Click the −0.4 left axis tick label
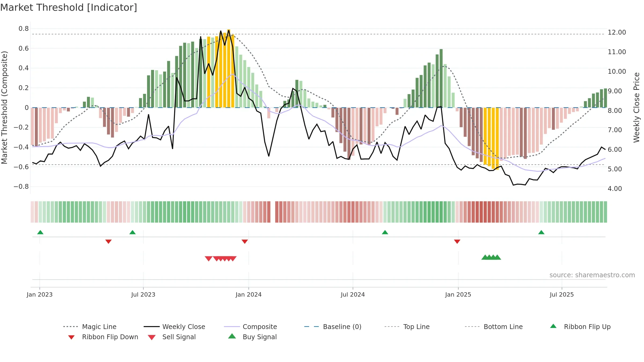 21,147
